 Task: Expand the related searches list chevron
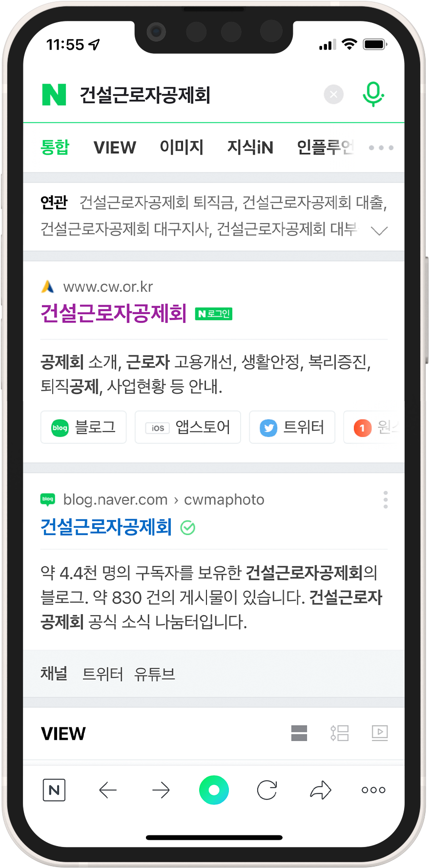click(379, 230)
